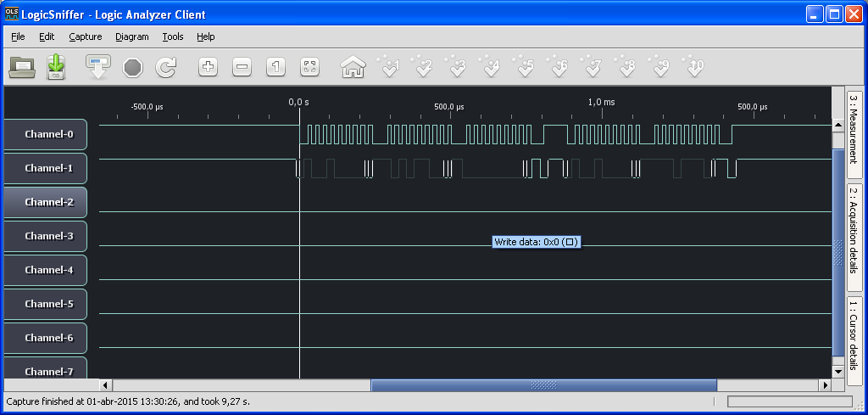Image resolution: width=868 pixels, height=415 pixels.
Task: Select the Channel-7 label
Action: click(x=46, y=368)
